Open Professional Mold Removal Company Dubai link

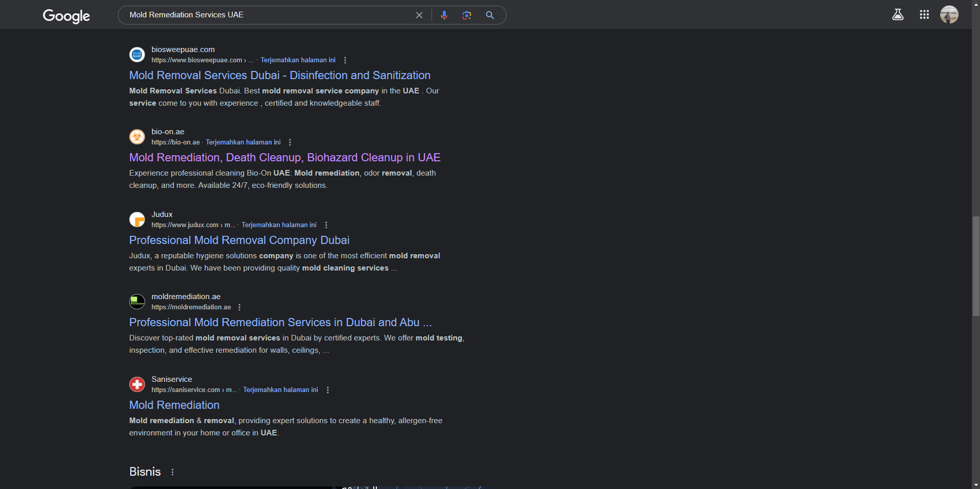(239, 240)
